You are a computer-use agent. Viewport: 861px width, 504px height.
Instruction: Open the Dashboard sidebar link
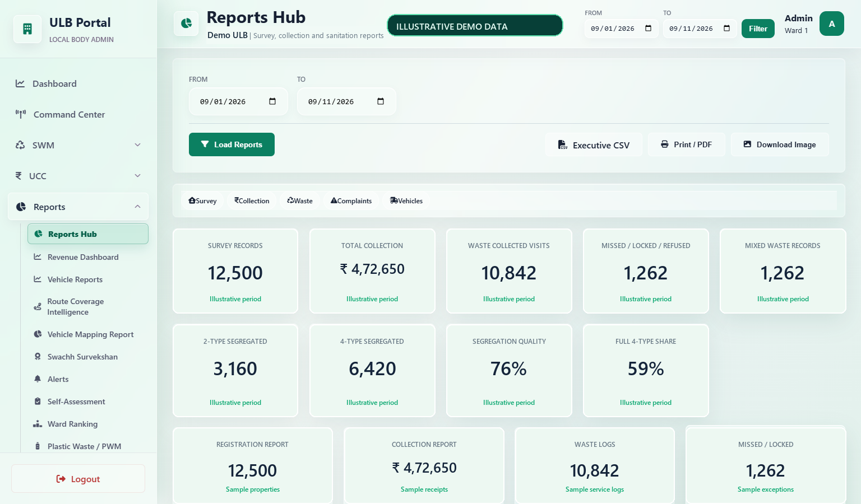(78, 83)
